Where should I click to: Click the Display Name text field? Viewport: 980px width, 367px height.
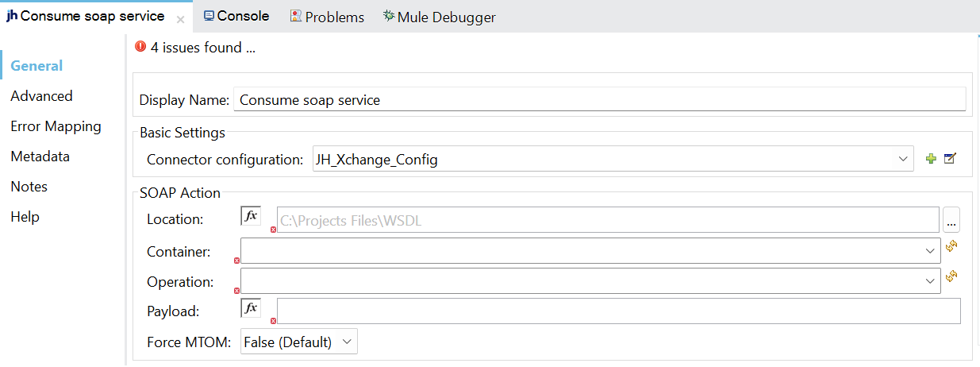click(x=599, y=100)
